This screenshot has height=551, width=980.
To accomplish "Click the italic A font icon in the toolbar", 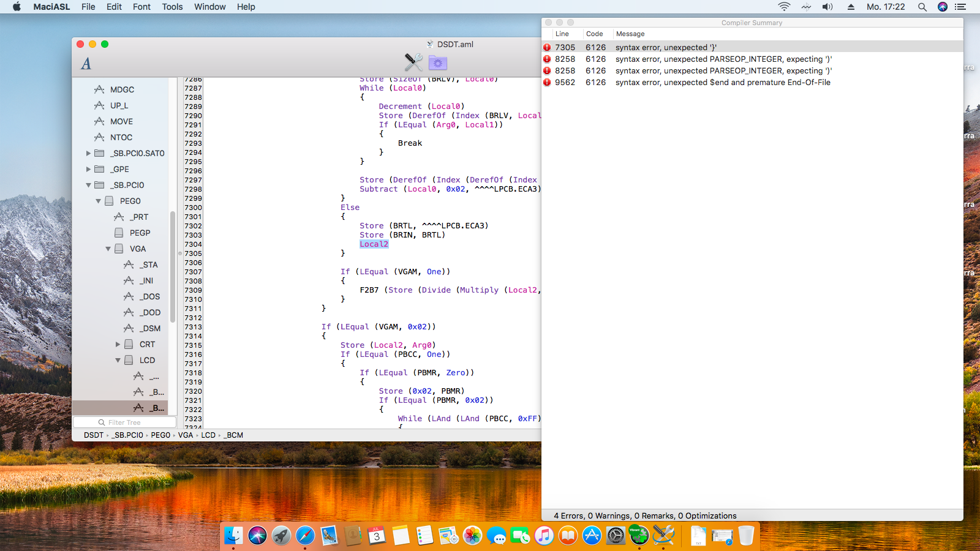I will coord(86,64).
